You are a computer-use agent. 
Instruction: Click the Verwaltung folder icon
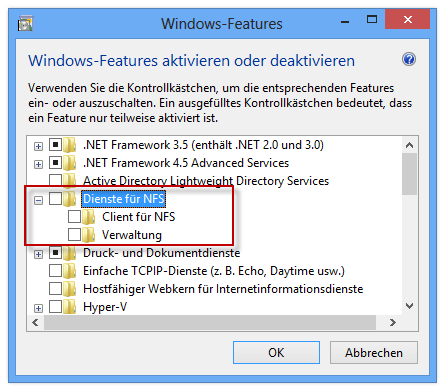tap(89, 235)
